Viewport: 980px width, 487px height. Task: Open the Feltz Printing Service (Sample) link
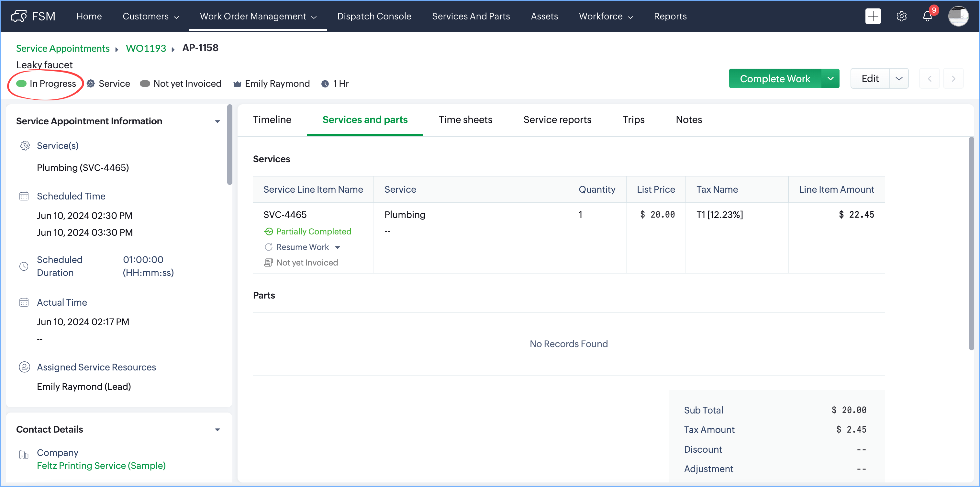101,465
